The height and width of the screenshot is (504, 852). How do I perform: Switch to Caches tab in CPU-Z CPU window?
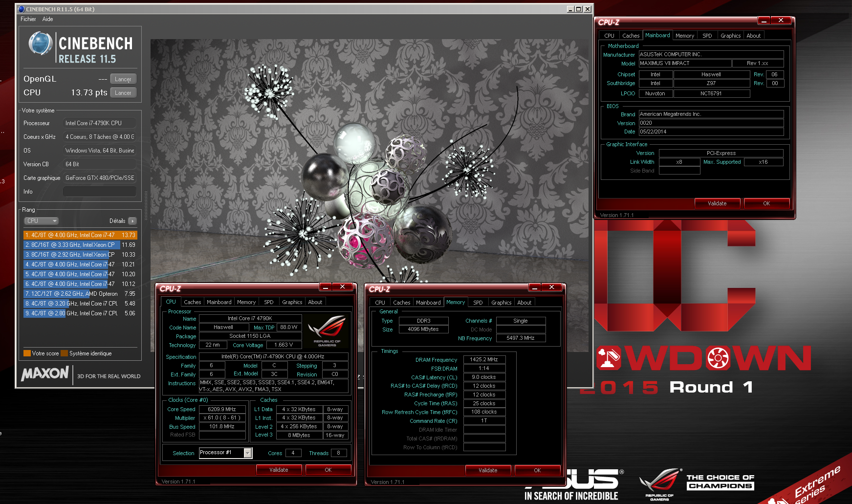192,302
